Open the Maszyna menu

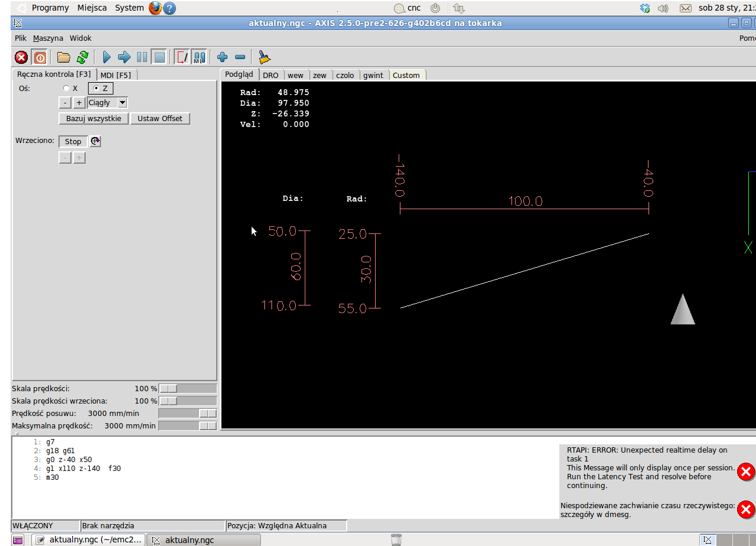[x=48, y=38]
